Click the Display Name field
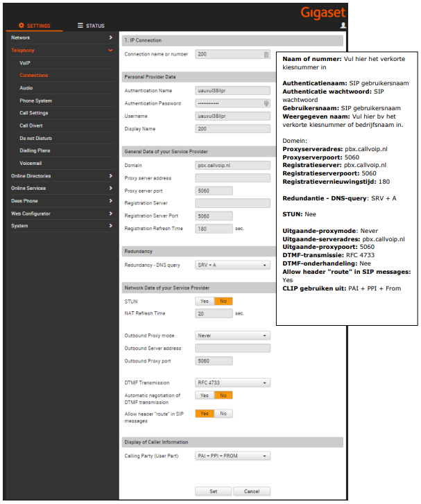The width and height of the screenshot is (421, 504). 232,128
